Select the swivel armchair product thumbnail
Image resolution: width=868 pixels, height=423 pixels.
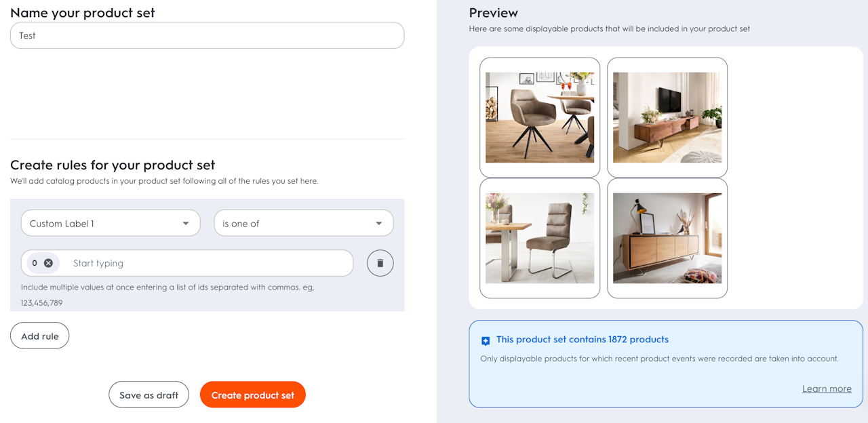click(x=540, y=117)
